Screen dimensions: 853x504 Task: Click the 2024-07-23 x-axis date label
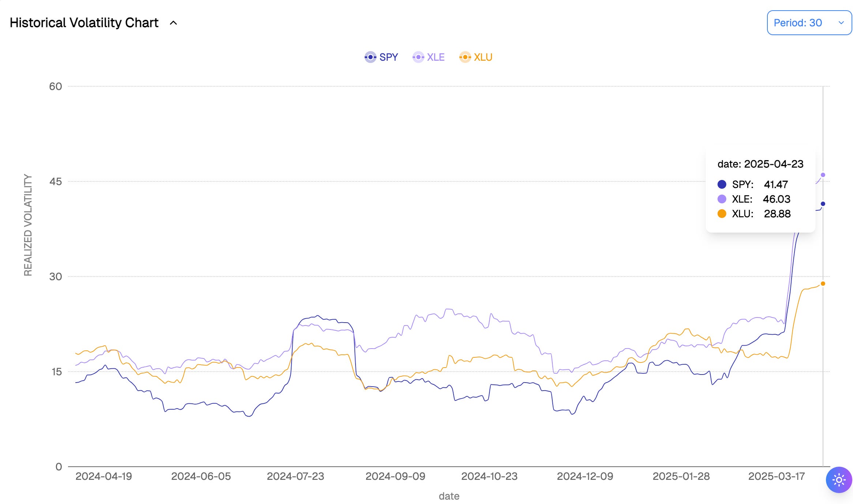click(x=295, y=476)
